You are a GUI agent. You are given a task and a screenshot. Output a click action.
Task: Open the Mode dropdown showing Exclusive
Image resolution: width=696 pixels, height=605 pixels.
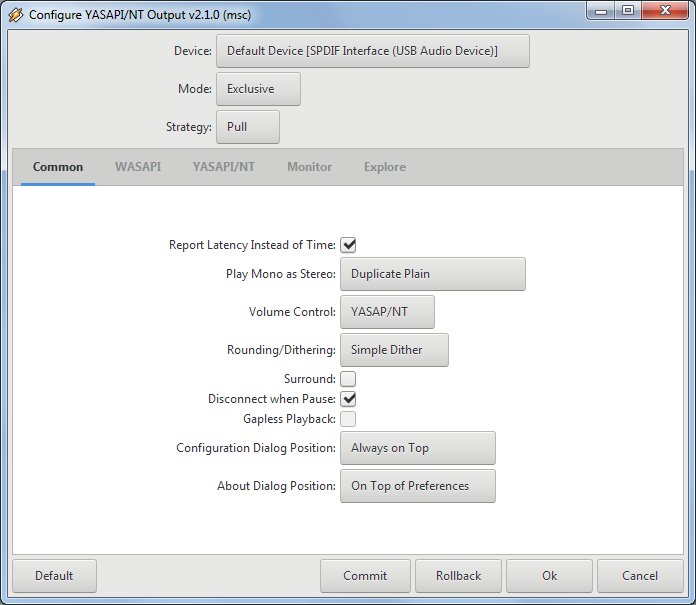point(258,89)
